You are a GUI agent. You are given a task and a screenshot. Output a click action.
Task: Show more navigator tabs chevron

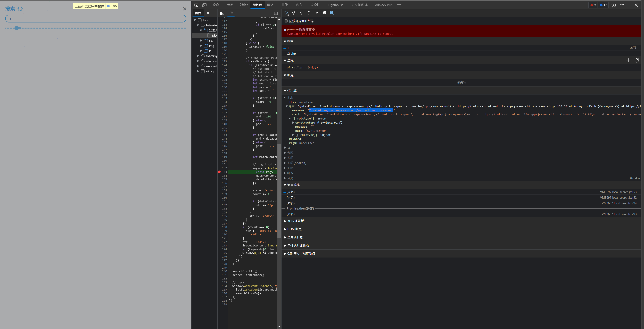(x=208, y=13)
